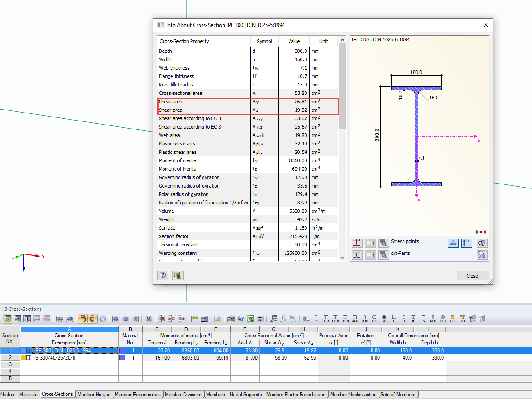Reset zoom to show whole section preview
This screenshot has height=399, width=532.
point(482,243)
